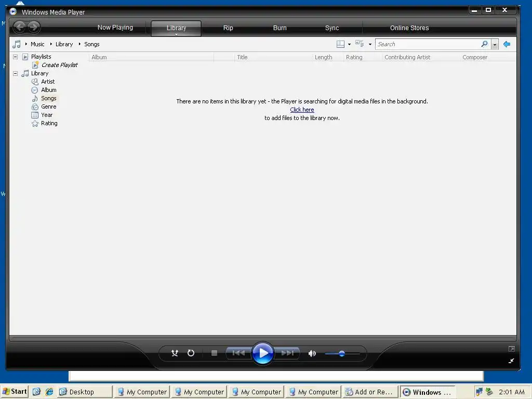Screen dimensions: 532x399
Task: Select the Library tree item
Action: tap(39, 73)
